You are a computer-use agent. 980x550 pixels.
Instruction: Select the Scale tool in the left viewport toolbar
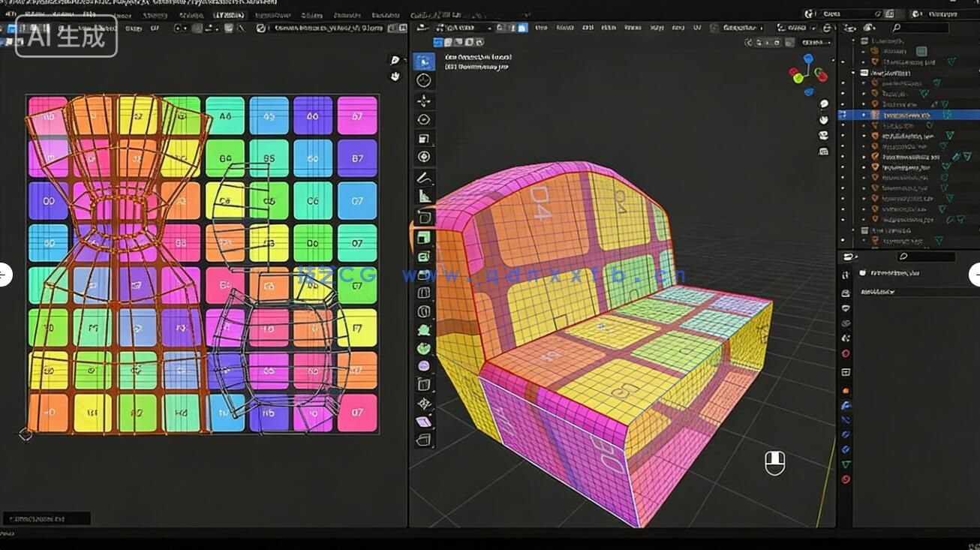[424, 140]
